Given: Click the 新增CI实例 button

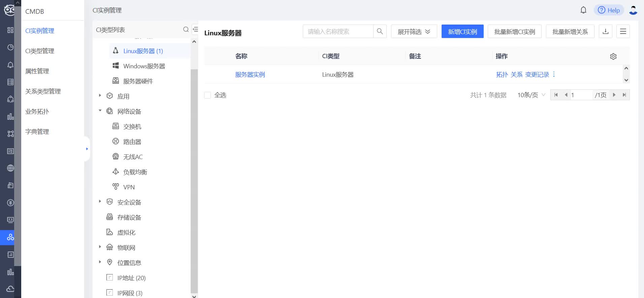Looking at the screenshot, I should click(462, 32).
